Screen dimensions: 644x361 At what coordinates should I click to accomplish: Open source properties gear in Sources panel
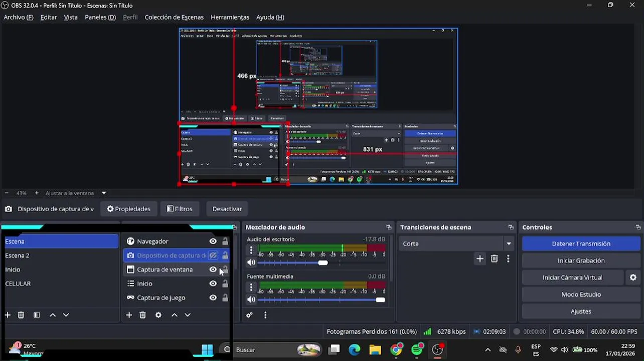click(158, 315)
